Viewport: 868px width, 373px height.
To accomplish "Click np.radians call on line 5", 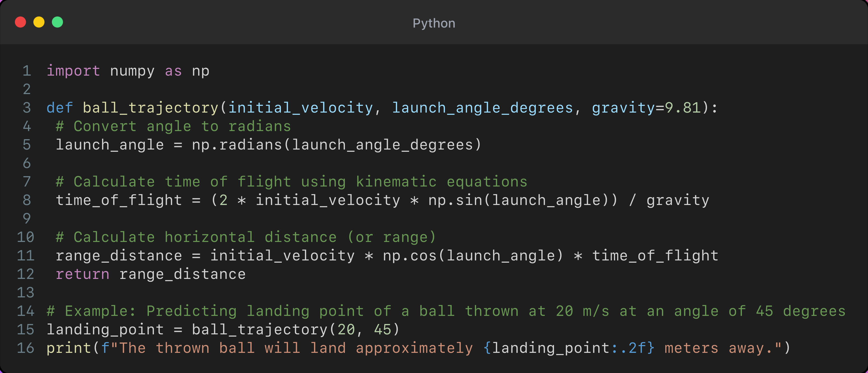I will (x=237, y=145).
